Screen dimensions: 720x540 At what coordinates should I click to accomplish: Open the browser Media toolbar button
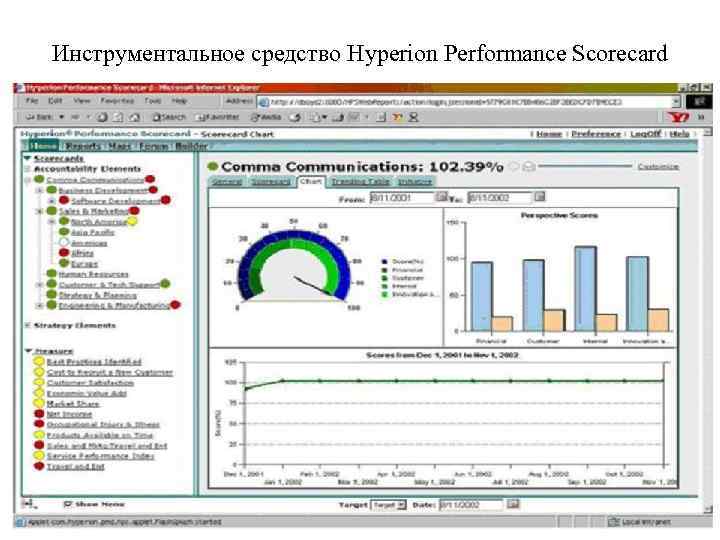click(x=266, y=118)
